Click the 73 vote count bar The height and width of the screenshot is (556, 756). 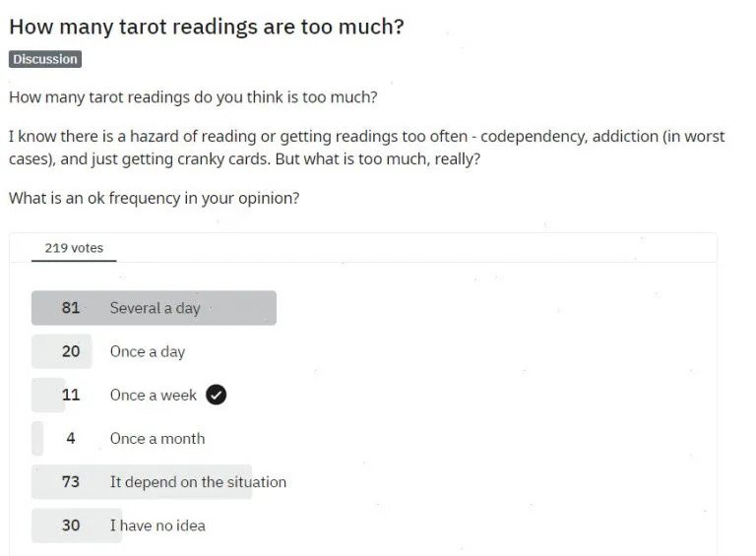[142, 482]
